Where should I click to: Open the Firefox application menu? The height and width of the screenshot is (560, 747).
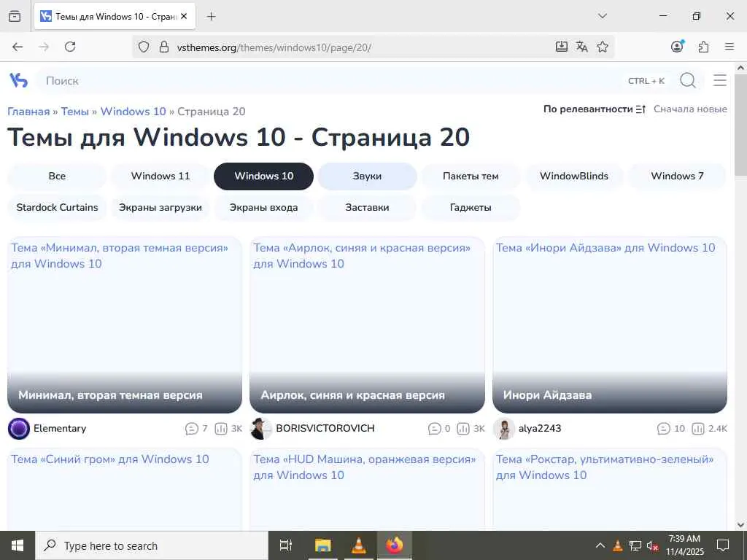tap(729, 47)
